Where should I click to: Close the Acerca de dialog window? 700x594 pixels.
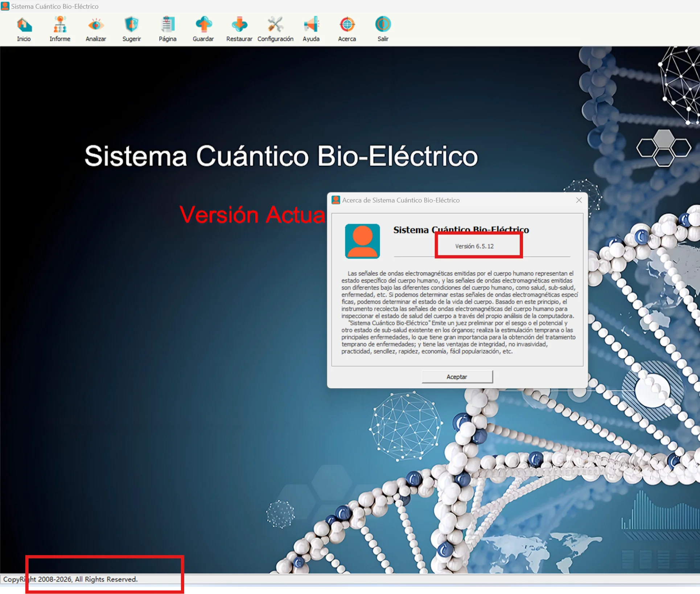[x=579, y=200]
